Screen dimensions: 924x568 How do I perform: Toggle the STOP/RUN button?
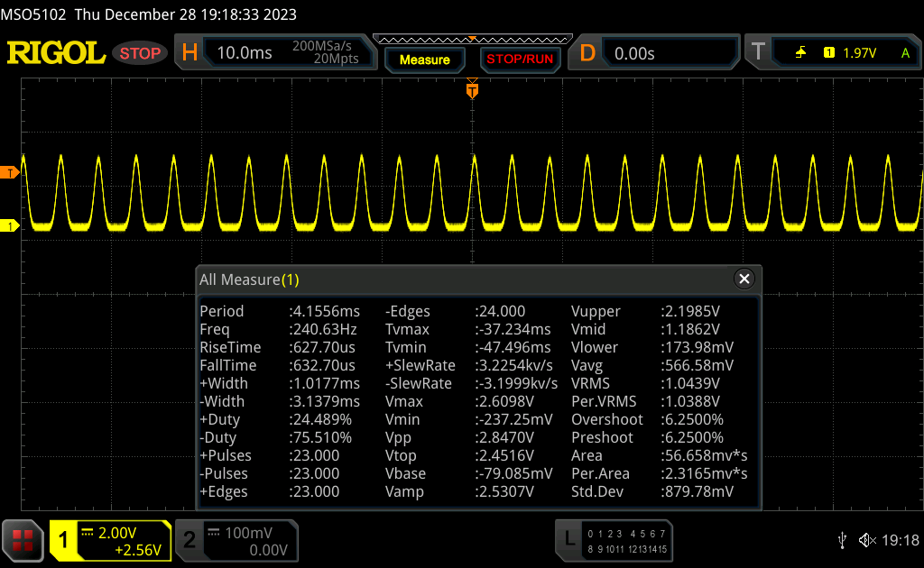pyautogui.click(x=520, y=60)
